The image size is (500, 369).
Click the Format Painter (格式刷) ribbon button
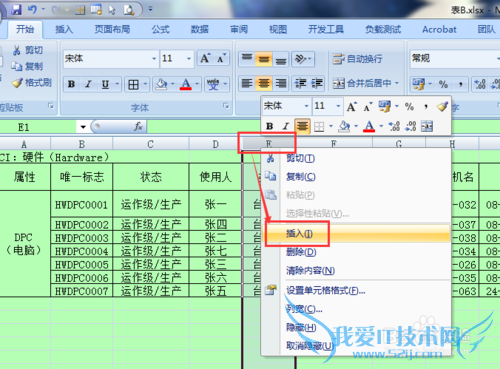[x=32, y=83]
